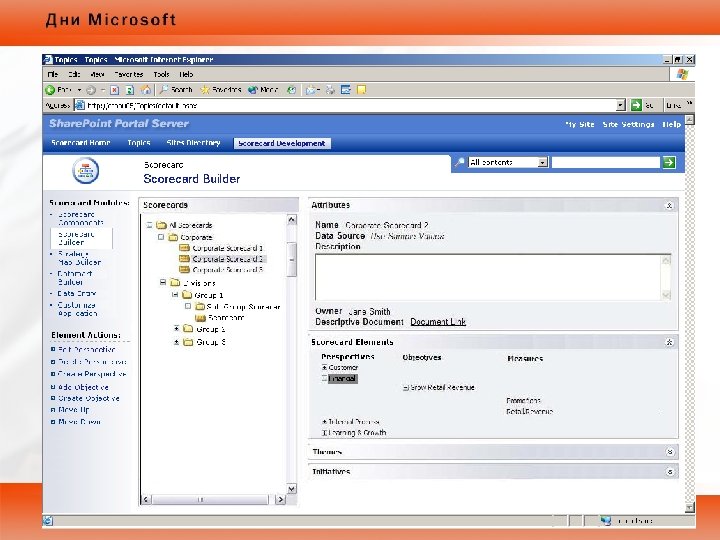Click the green search Go arrow in portal
720x540 pixels.
pos(669,162)
